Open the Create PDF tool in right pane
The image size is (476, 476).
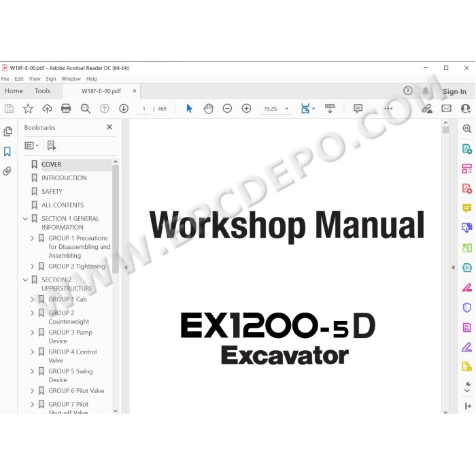(467, 188)
